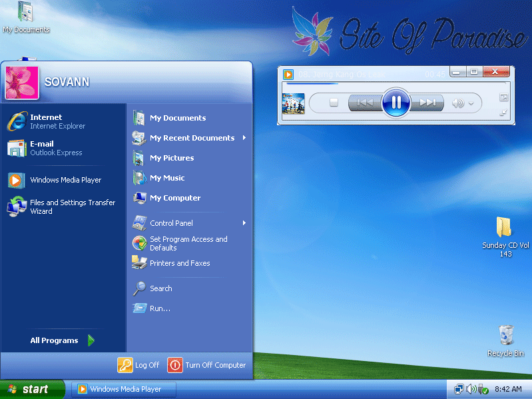Select the My Documents desktop icon

point(26,17)
